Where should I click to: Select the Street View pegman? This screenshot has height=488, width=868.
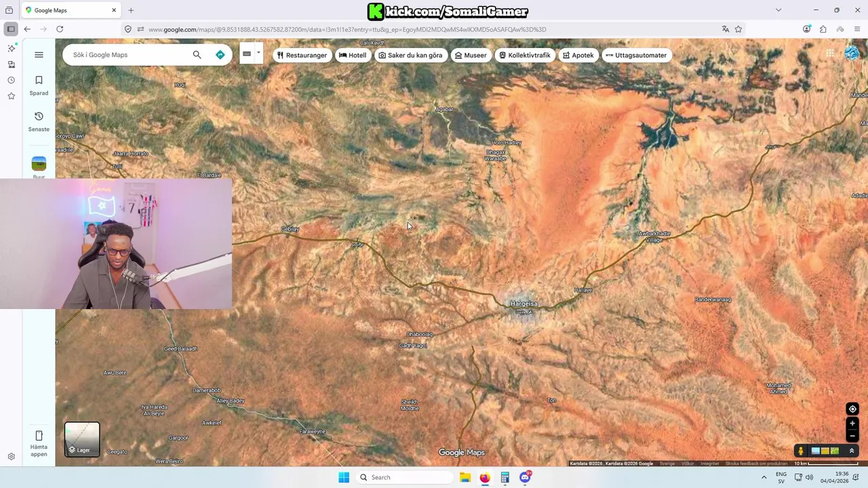tap(801, 451)
